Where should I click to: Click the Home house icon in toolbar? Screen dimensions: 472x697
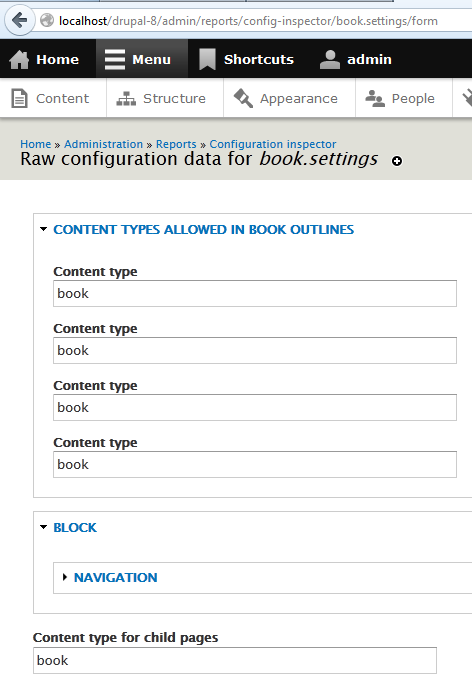19,60
